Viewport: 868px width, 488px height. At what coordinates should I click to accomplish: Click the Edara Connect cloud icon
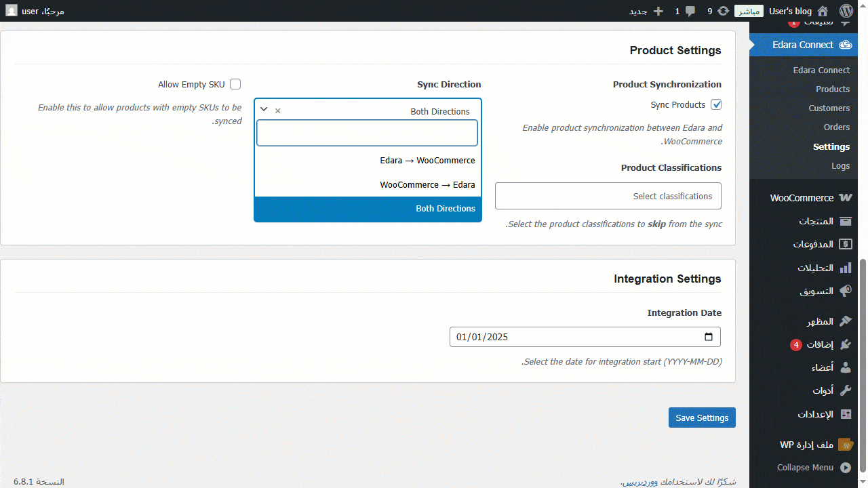[845, 45]
